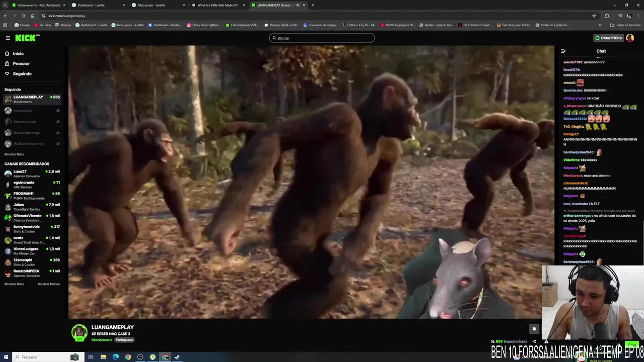Select offline channel Bacondefrango

(32, 133)
